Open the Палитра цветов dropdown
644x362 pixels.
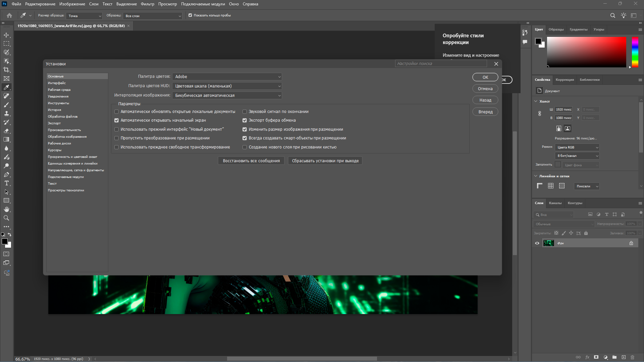(227, 77)
